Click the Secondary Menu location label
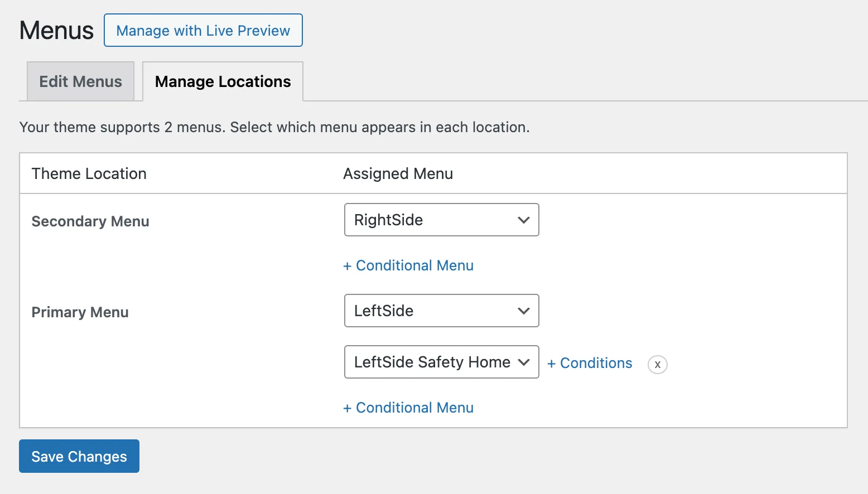Image resolution: width=868 pixels, height=494 pixels. point(90,221)
